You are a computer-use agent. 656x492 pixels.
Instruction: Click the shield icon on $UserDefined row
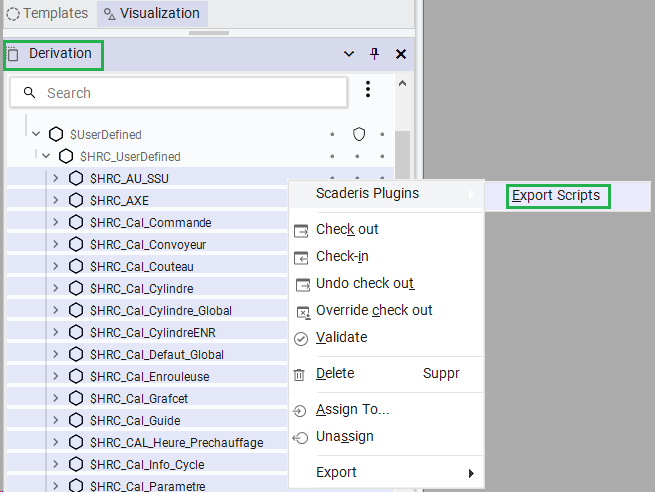click(x=358, y=134)
